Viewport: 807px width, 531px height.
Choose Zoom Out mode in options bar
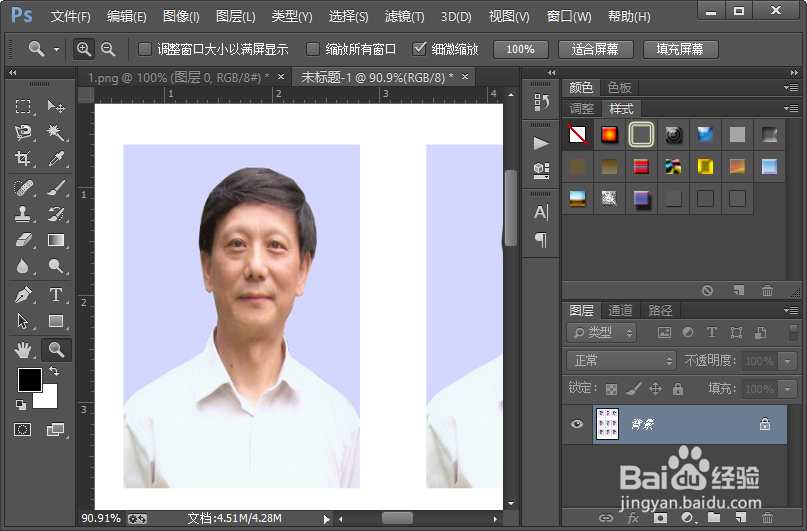click(x=108, y=49)
